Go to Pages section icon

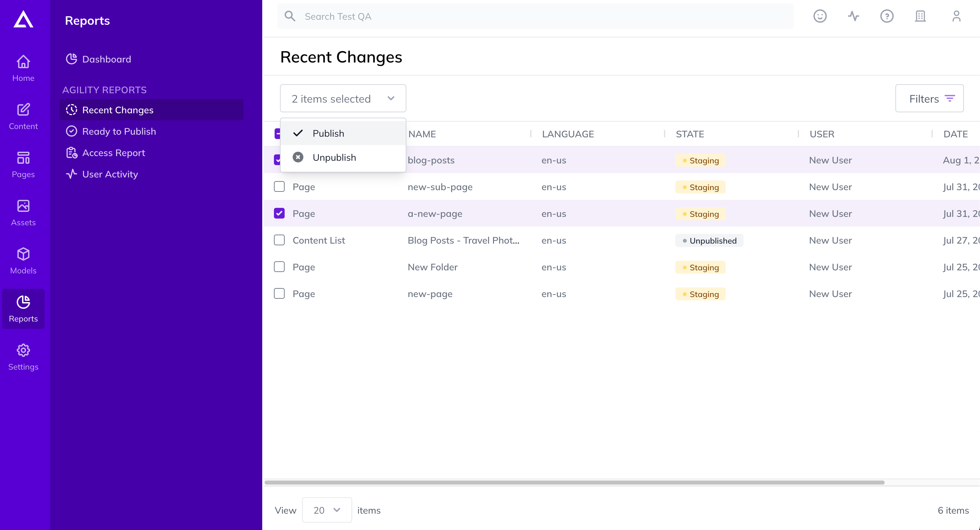[x=23, y=158]
